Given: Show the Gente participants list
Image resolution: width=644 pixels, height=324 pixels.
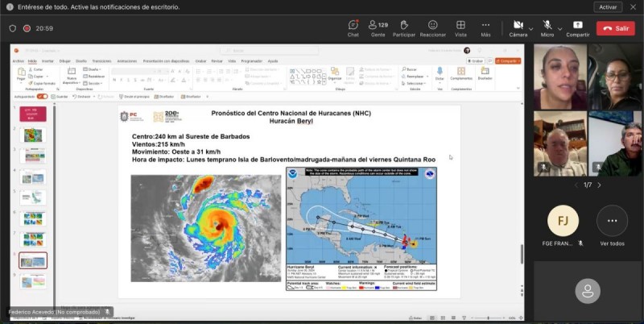Looking at the screenshot, I should point(378,28).
